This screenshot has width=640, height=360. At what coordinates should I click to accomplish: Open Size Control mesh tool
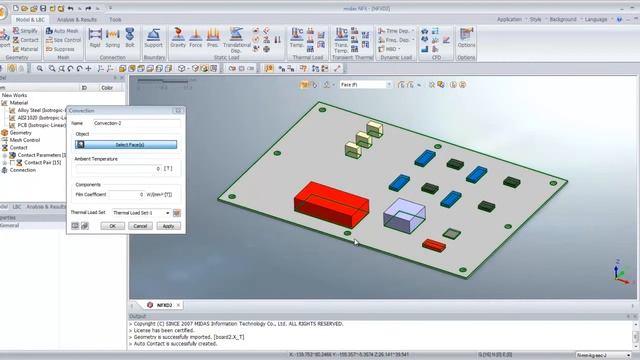pos(63,40)
